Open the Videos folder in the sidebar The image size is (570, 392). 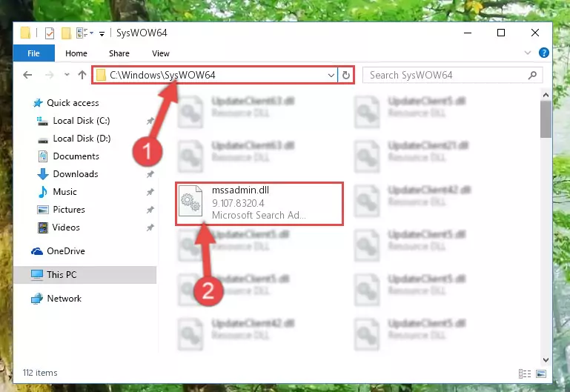(66, 227)
